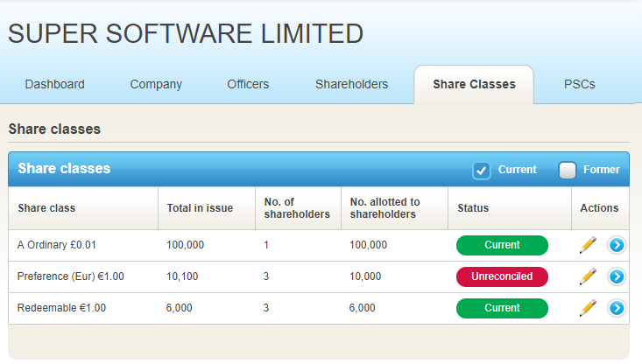Select the Preference (Eur) €1.00 row name
Viewport: 642px width, 364px height.
[71, 276]
